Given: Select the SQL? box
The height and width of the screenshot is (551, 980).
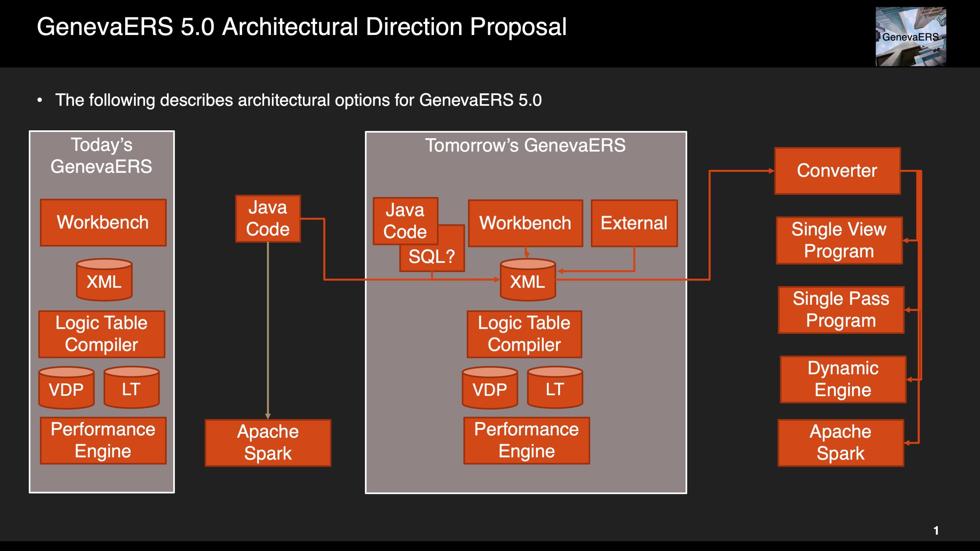Looking at the screenshot, I should tap(432, 256).
